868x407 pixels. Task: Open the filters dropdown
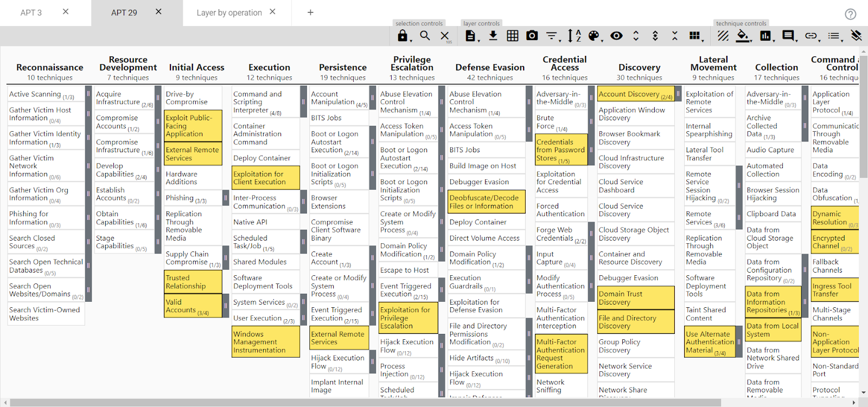tap(552, 36)
